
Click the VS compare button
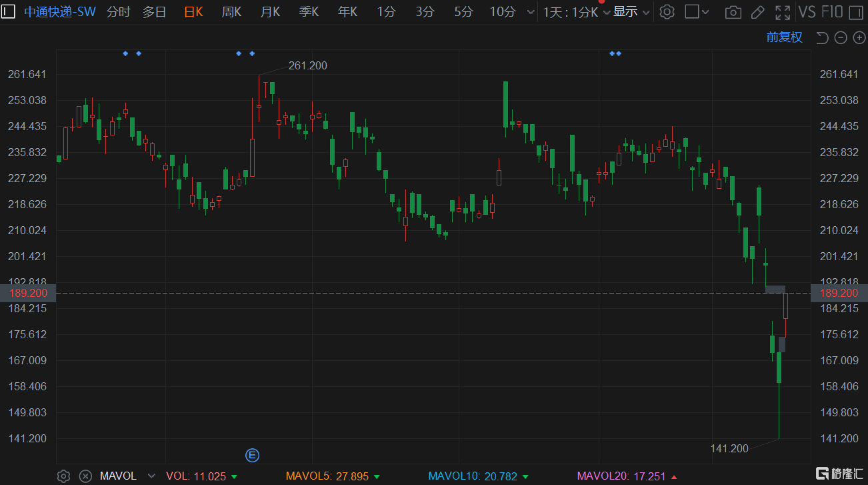807,12
